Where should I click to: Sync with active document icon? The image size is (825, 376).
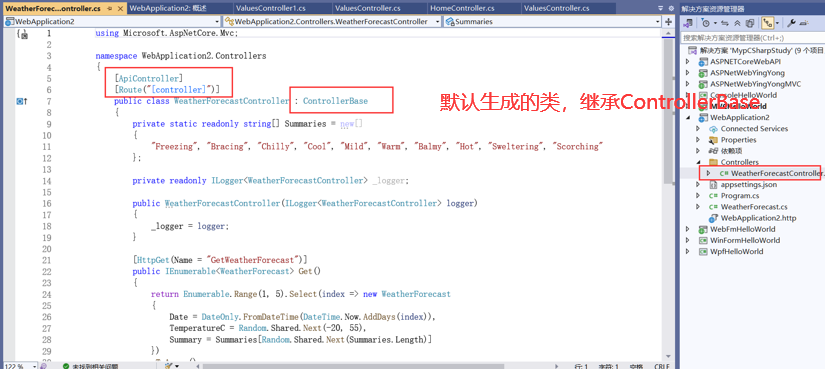[725, 23]
